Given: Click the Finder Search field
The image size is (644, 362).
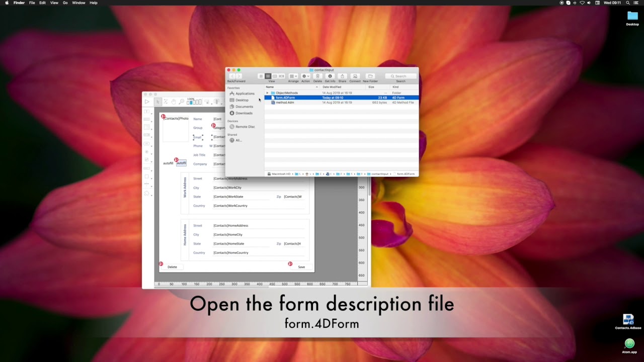Looking at the screenshot, I should tap(401, 76).
